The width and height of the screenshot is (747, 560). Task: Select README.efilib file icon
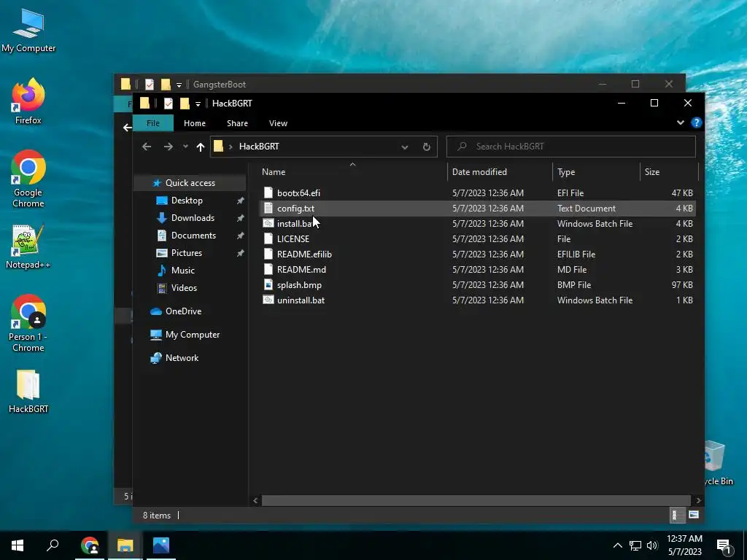pyautogui.click(x=268, y=254)
